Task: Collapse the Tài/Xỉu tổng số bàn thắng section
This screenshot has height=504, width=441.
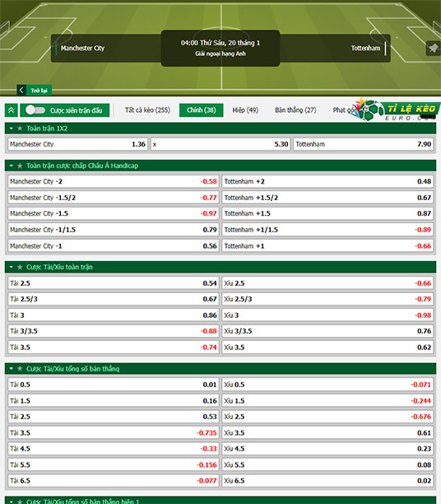Action: pos(12,368)
